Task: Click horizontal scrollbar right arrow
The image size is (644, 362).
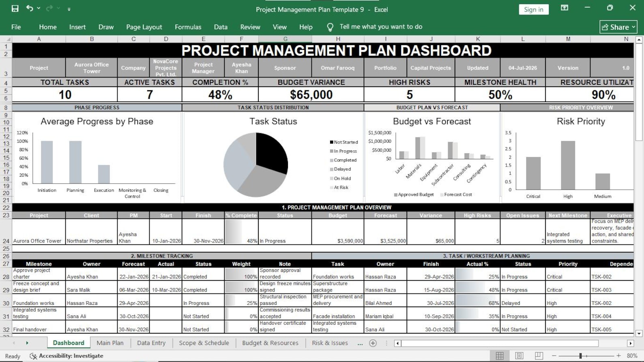Action: click(630, 343)
